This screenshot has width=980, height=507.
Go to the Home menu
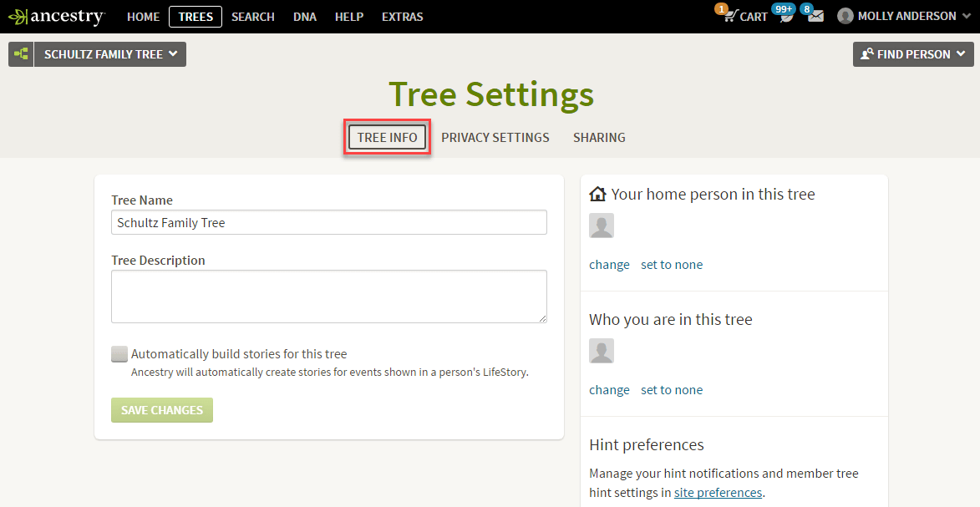pyautogui.click(x=143, y=17)
